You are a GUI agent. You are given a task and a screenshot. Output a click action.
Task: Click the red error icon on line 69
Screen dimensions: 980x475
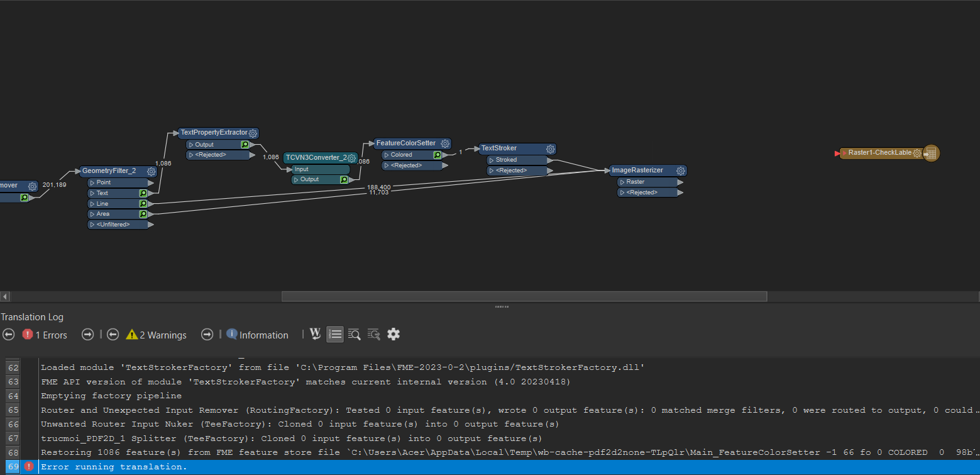pyautogui.click(x=29, y=467)
